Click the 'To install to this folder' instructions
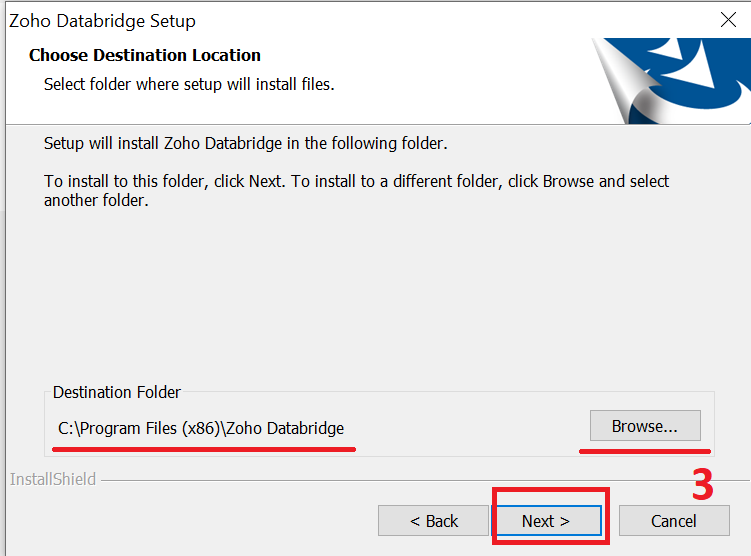 356,191
